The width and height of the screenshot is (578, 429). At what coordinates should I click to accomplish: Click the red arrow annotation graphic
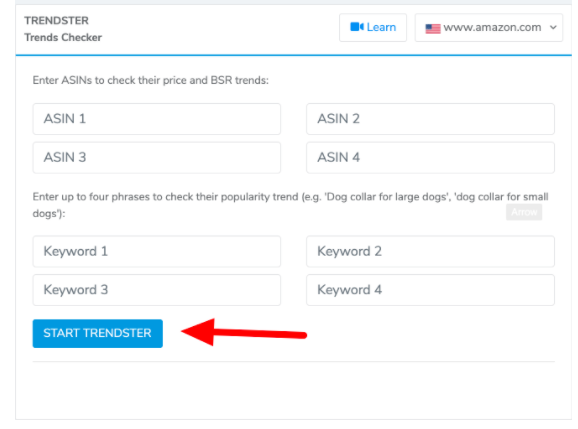244,332
